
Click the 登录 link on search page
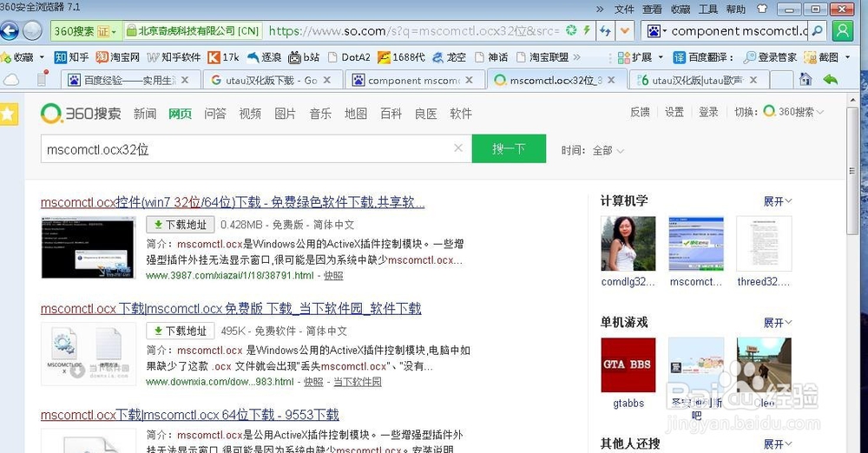708,112
